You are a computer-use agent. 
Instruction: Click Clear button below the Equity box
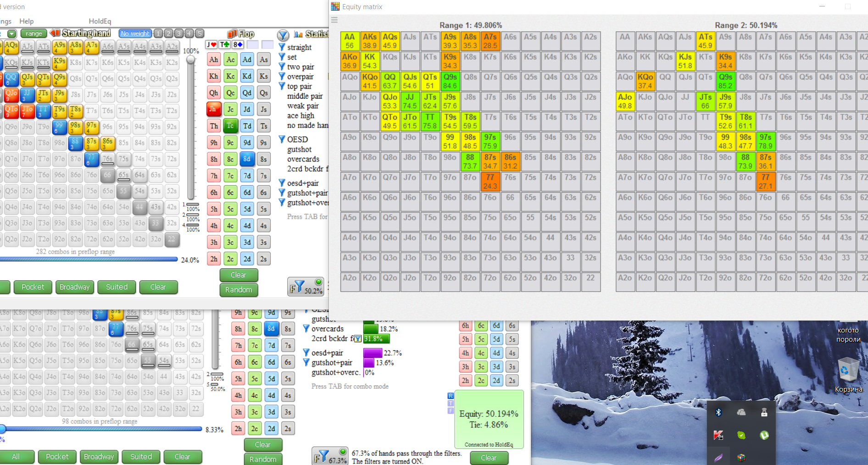(x=489, y=458)
